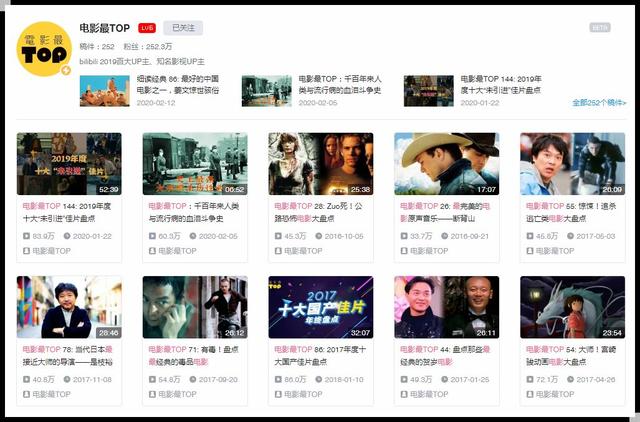Open 细读经典 86: 最好的中国电影之一 title
The width and height of the screenshot is (640, 422).
click(x=178, y=84)
